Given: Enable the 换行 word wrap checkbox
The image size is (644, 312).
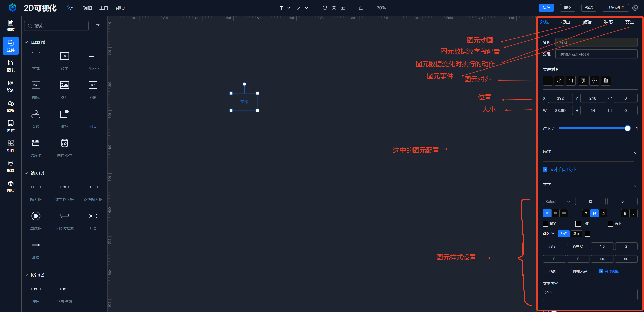Looking at the screenshot, I should [545, 246].
